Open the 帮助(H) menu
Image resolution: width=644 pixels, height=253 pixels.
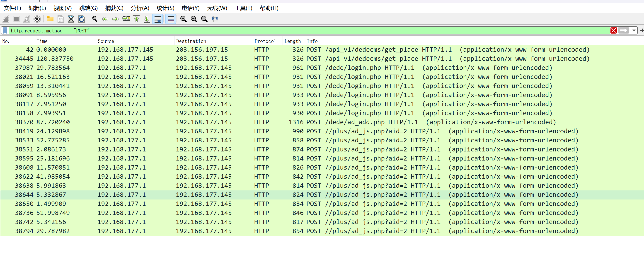(x=269, y=8)
